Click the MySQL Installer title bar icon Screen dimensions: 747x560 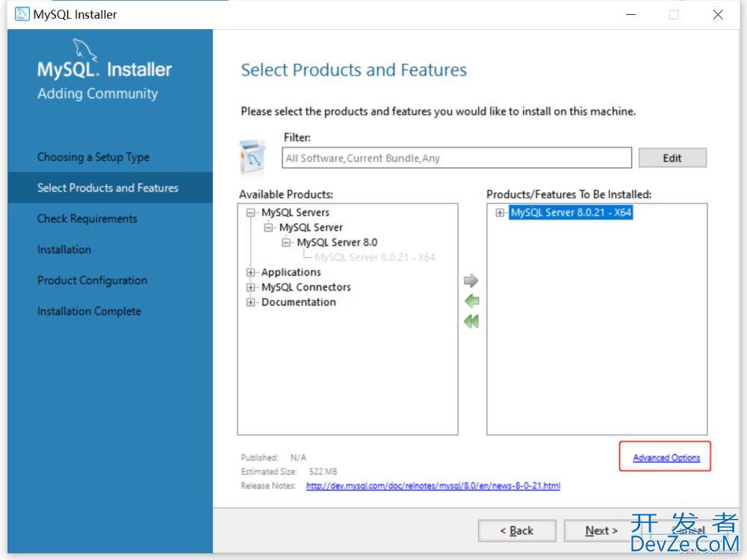point(22,14)
